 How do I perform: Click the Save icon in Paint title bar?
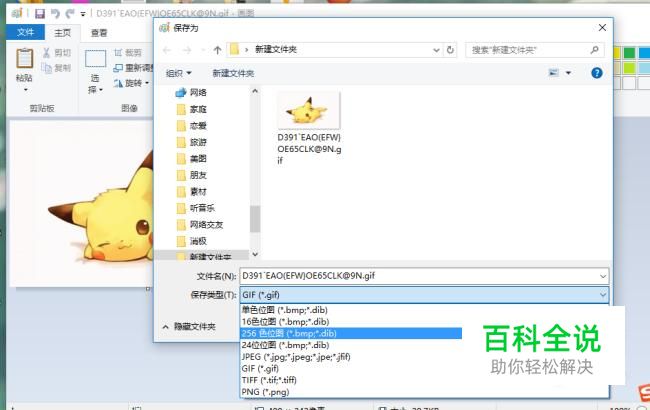click(40, 14)
